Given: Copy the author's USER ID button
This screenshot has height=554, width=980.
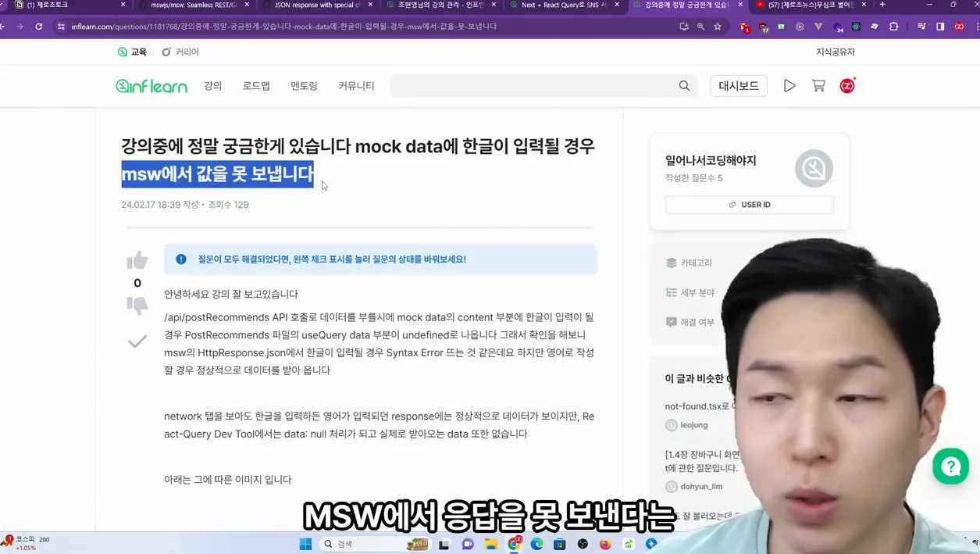Looking at the screenshot, I should click(x=750, y=205).
